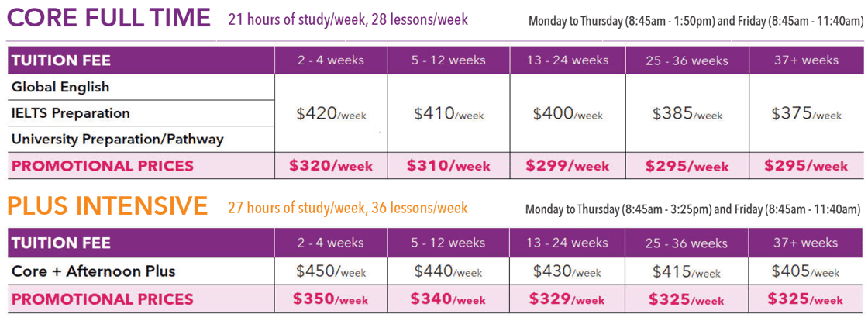The width and height of the screenshot is (868, 321).
Task: Click the $350/week Plus Intensive promotional price
Action: point(331,299)
